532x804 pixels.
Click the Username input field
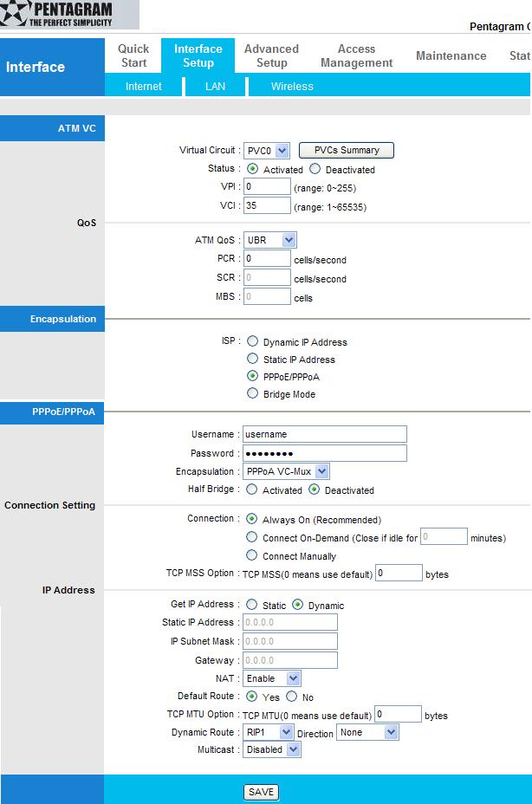tap(324, 434)
